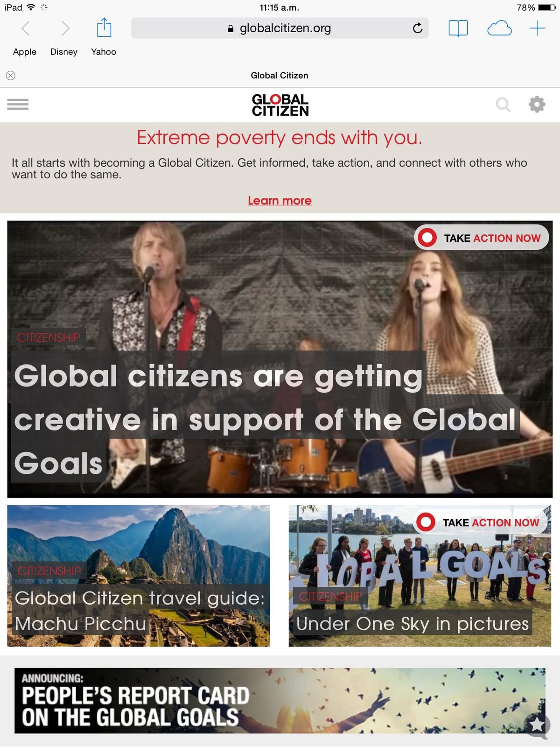Open the Disney bookmark
560x747 pixels.
[64, 52]
